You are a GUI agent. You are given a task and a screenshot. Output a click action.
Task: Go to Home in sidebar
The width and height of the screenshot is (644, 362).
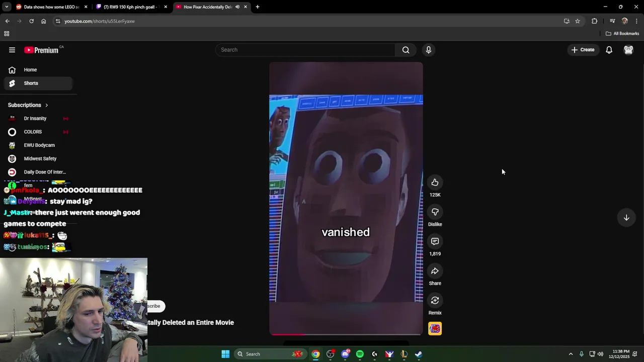[x=38, y=70]
